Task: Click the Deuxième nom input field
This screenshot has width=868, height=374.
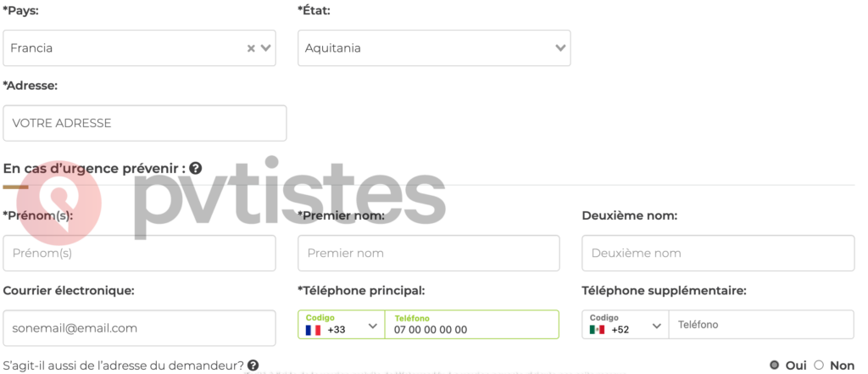Action: 717,253
